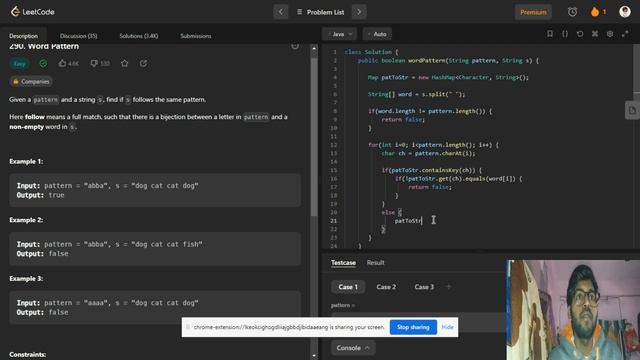640x360 pixels.
Task: Click the 'Example 1:' heading
Action: (x=26, y=162)
